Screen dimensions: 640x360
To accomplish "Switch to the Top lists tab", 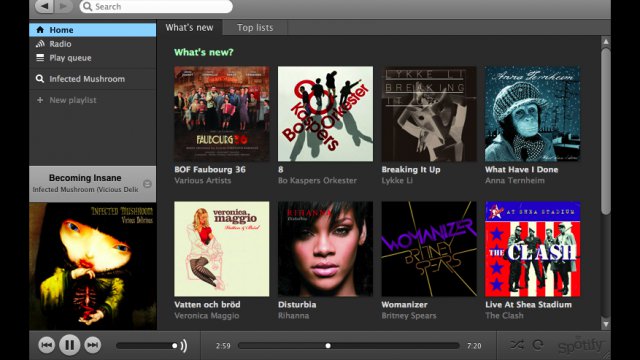I will click(x=255, y=28).
